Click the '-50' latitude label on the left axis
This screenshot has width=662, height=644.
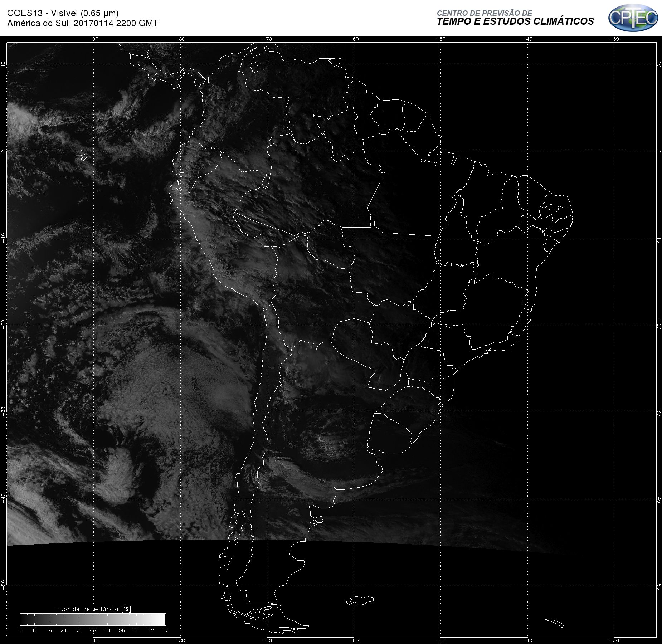[3, 585]
